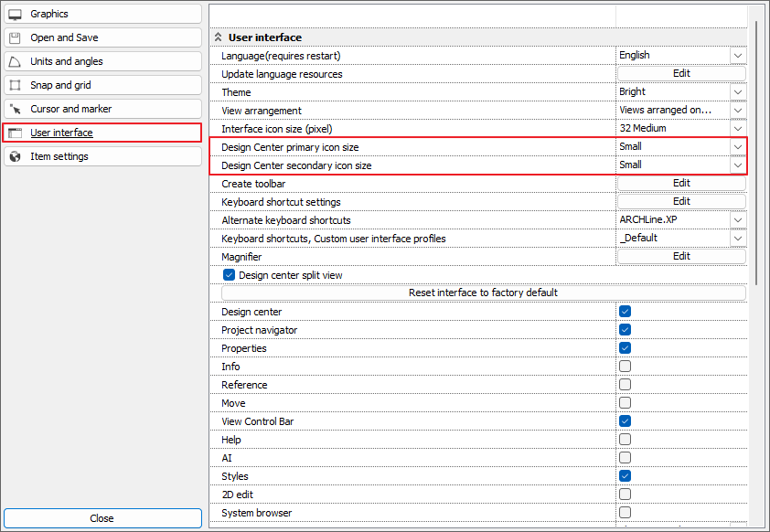Image resolution: width=770 pixels, height=532 pixels.
Task: Open the Graphics settings category
Action: click(x=102, y=14)
